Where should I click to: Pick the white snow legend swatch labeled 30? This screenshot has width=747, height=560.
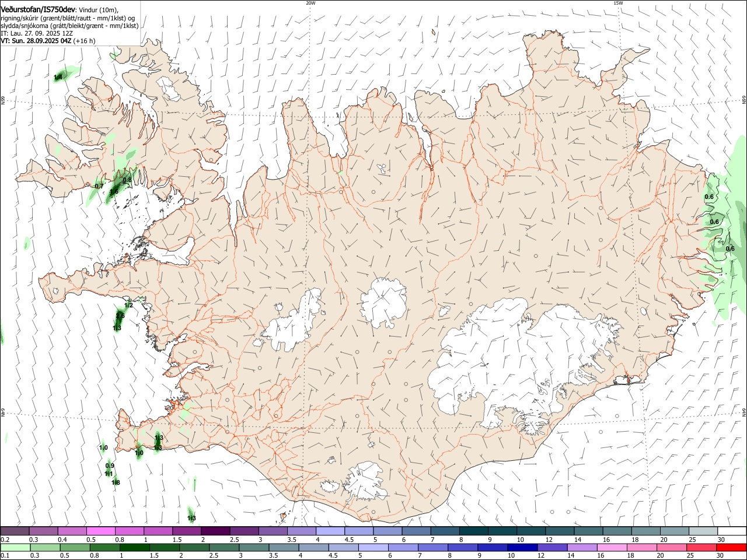732,531
